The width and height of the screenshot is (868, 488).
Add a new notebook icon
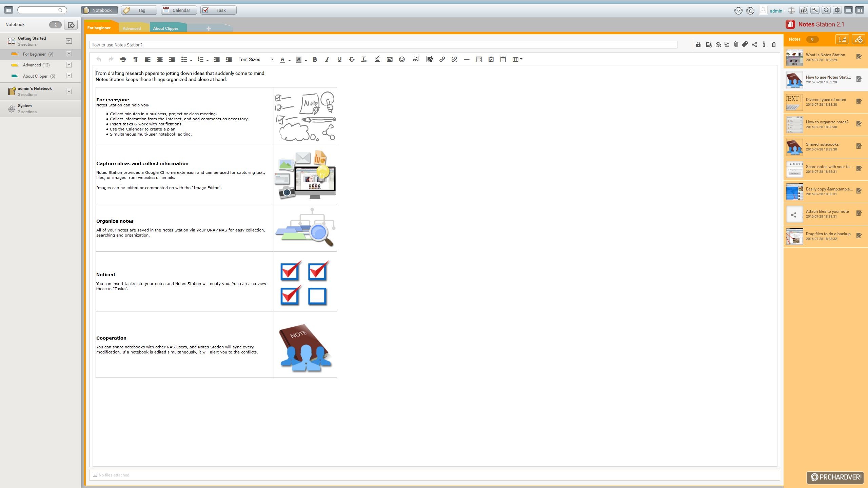pyautogui.click(x=71, y=25)
